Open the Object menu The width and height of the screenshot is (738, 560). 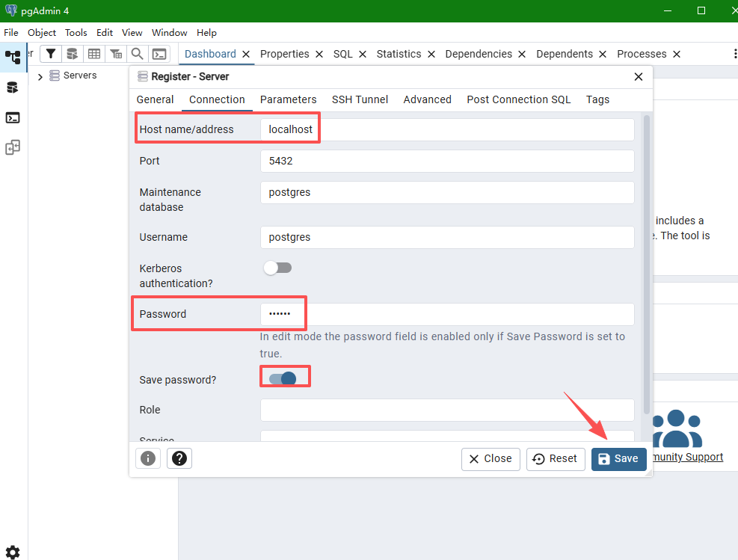[41, 32]
